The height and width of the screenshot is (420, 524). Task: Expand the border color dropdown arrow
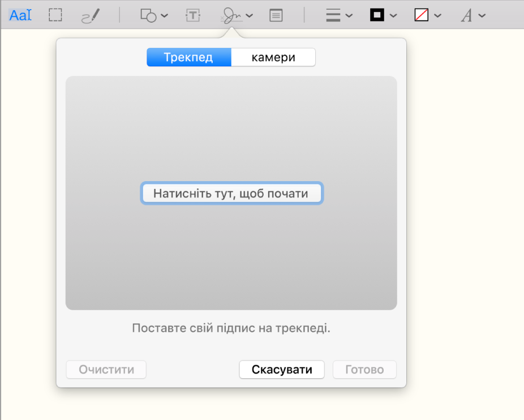tap(393, 15)
